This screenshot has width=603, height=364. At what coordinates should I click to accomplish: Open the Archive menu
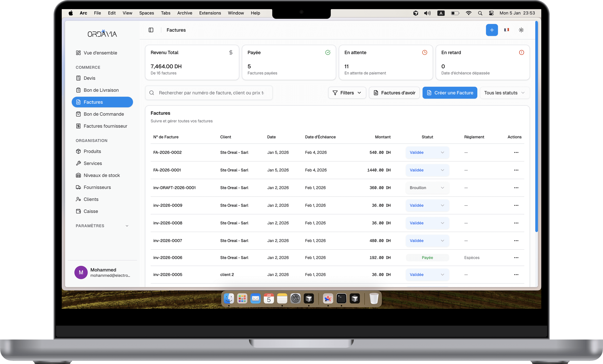coord(185,13)
